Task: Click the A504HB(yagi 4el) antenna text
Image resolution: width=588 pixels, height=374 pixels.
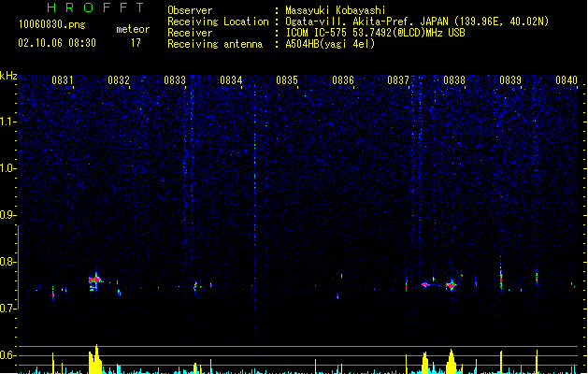Action: 330,44
